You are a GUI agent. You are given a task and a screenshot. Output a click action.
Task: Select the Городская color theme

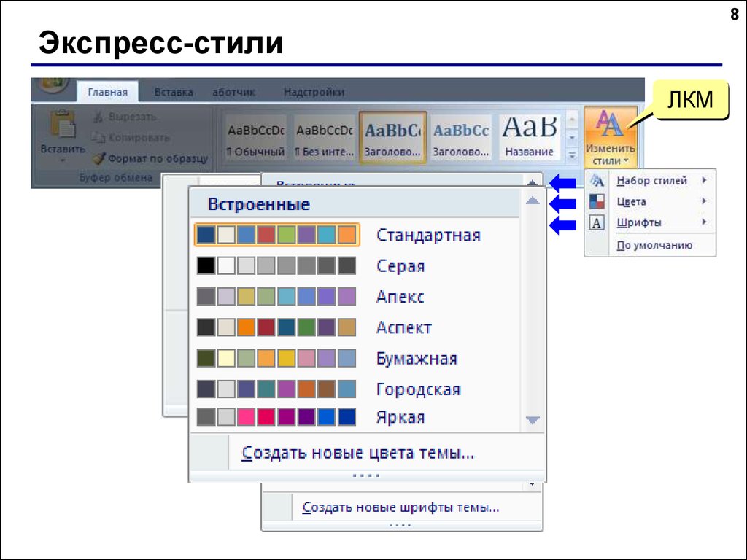[355, 389]
